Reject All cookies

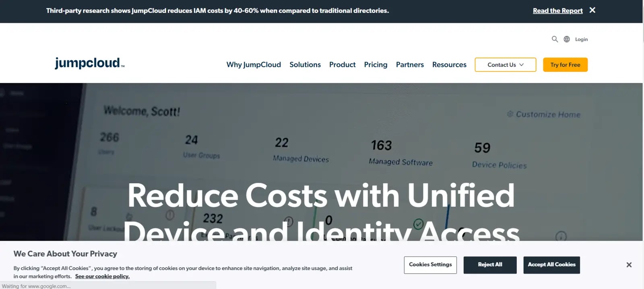pyautogui.click(x=490, y=265)
